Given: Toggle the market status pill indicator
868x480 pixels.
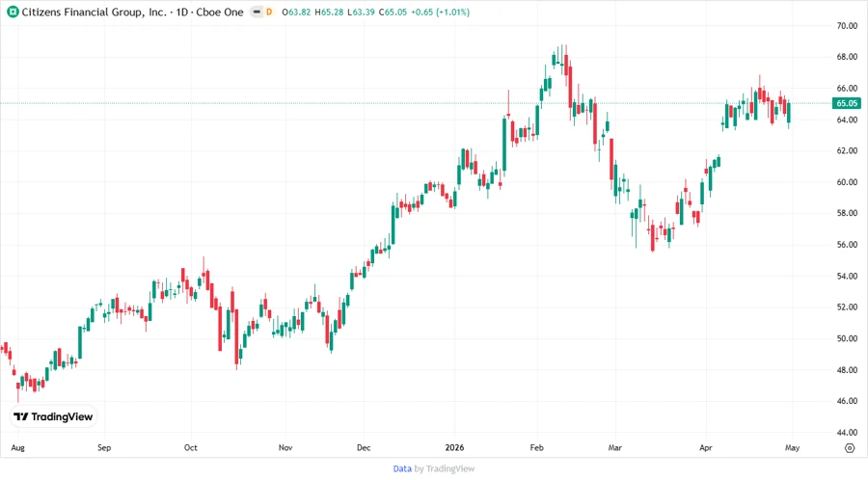Looking at the screenshot, I should pos(257,12).
